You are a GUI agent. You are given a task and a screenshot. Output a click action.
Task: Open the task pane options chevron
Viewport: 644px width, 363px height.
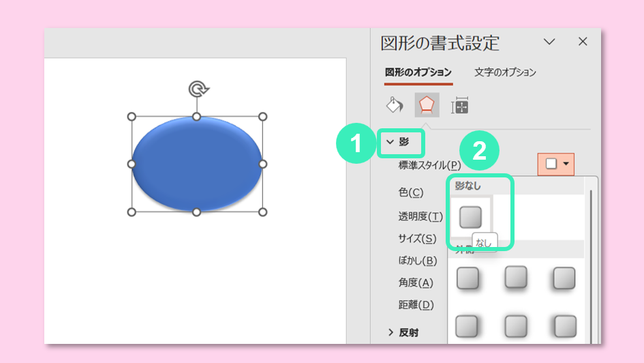[x=549, y=42]
